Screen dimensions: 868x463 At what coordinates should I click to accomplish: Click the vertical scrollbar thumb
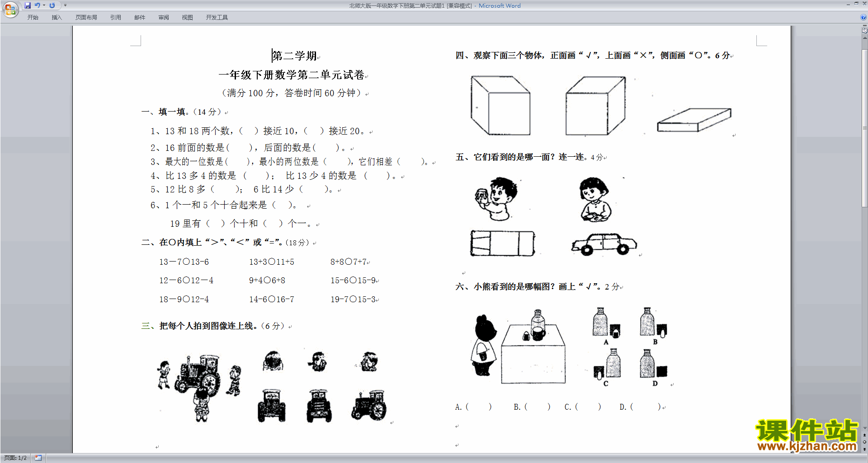tap(865, 128)
